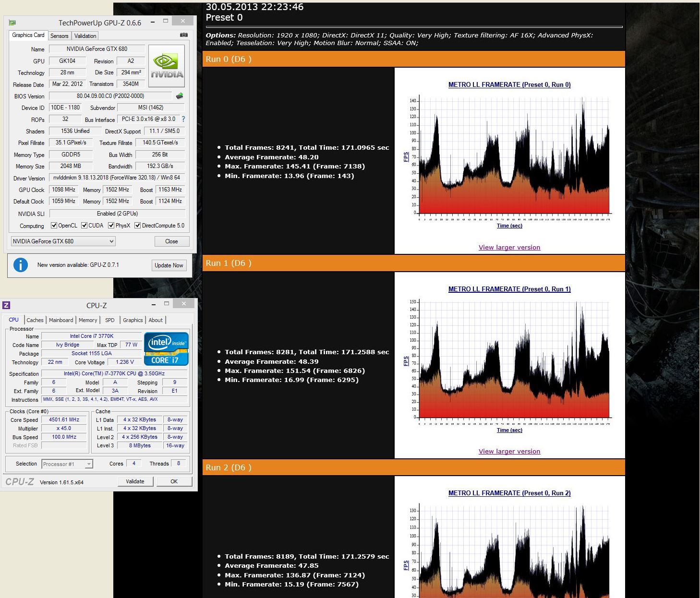The height and width of the screenshot is (598, 700).
Task: Select the CPU tab in CPU-Z
Action: 14,320
